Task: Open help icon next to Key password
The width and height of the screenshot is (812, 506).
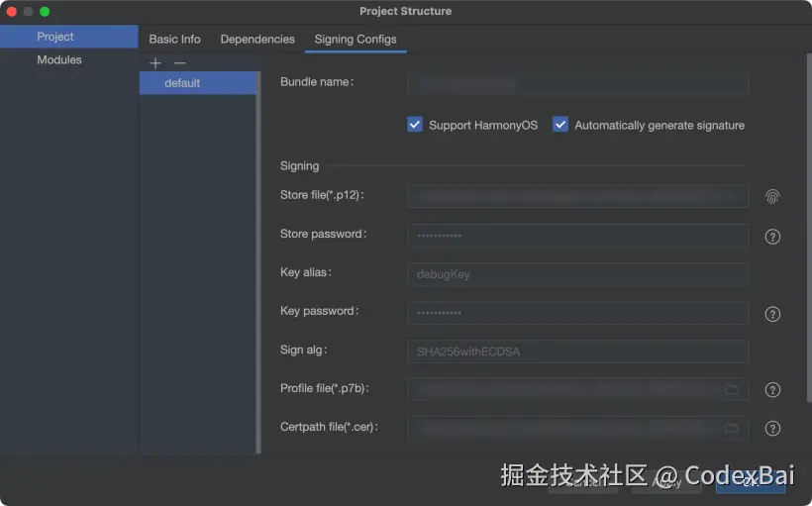Action: [772, 314]
